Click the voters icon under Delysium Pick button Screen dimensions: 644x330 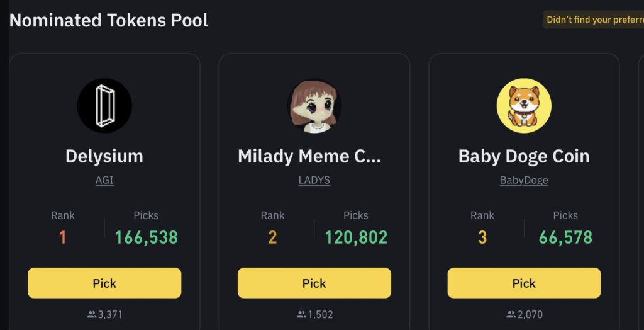pyautogui.click(x=92, y=315)
